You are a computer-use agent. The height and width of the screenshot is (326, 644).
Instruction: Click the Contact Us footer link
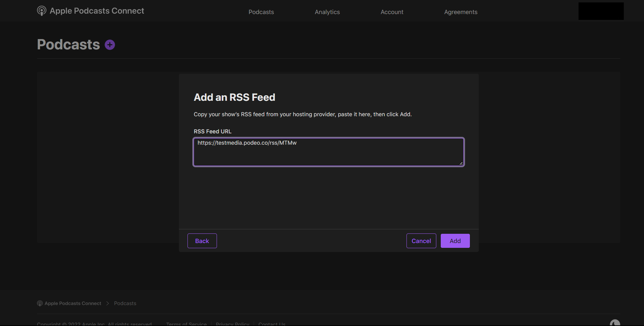[272, 324]
